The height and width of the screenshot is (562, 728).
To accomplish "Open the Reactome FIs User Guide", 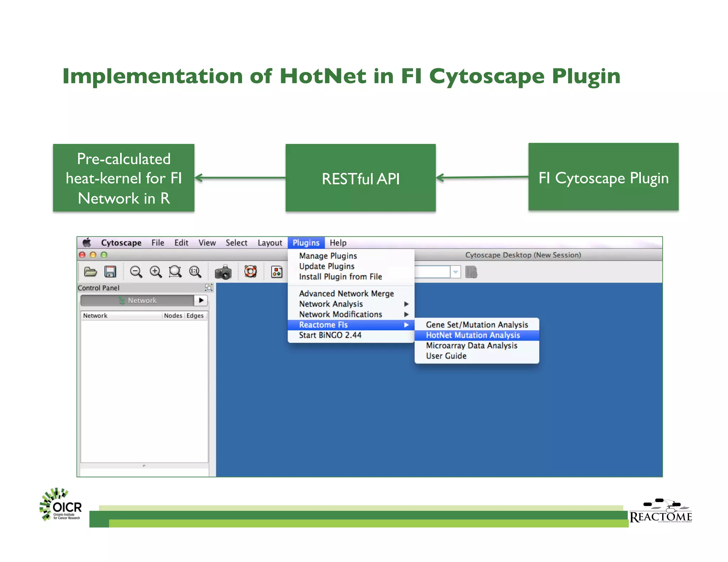I will (x=477, y=356).
